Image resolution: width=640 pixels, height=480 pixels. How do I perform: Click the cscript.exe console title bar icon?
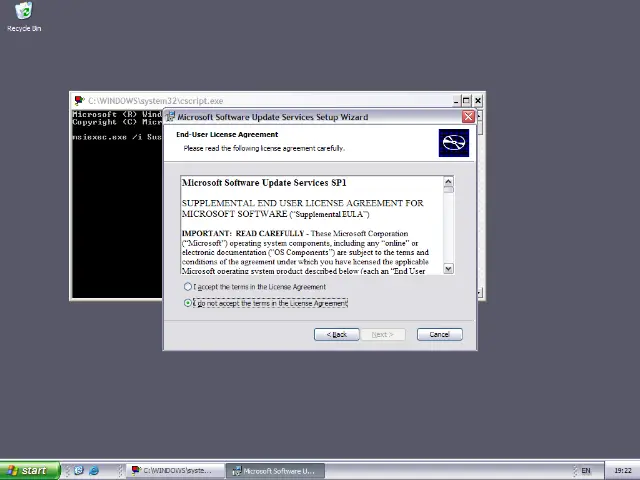click(x=79, y=100)
